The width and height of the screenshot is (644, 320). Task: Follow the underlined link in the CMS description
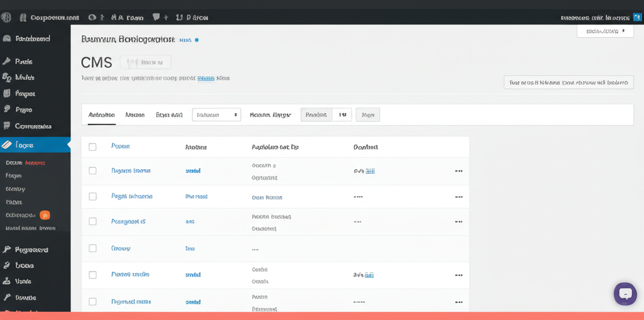206,78
